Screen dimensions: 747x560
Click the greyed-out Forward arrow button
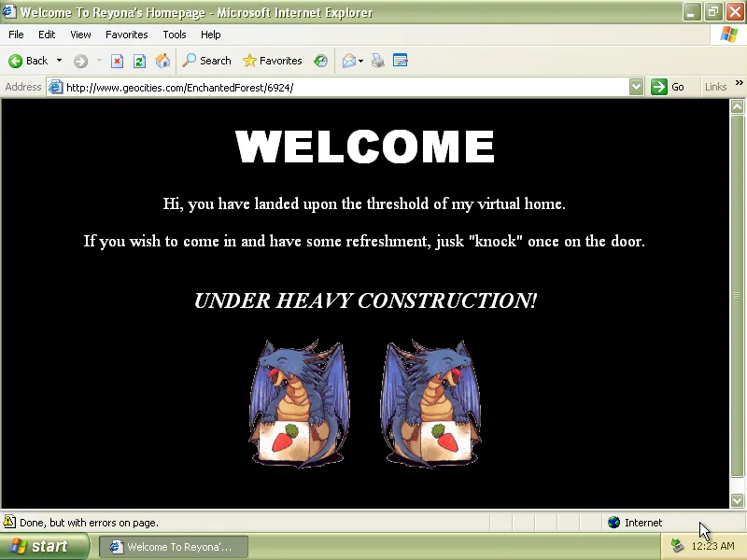[80, 61]
